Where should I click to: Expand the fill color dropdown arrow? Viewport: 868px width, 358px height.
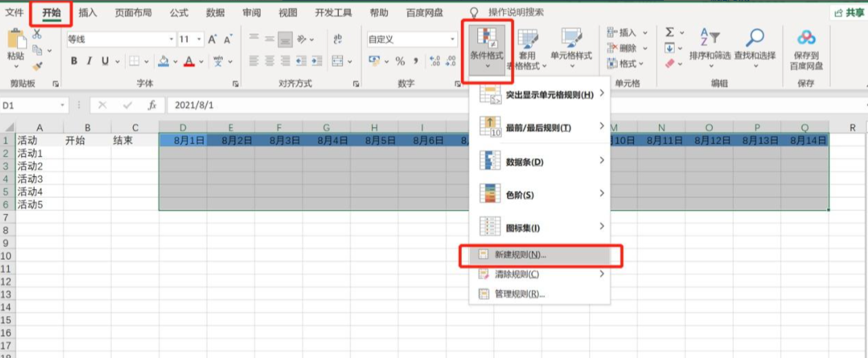[175, 61]
